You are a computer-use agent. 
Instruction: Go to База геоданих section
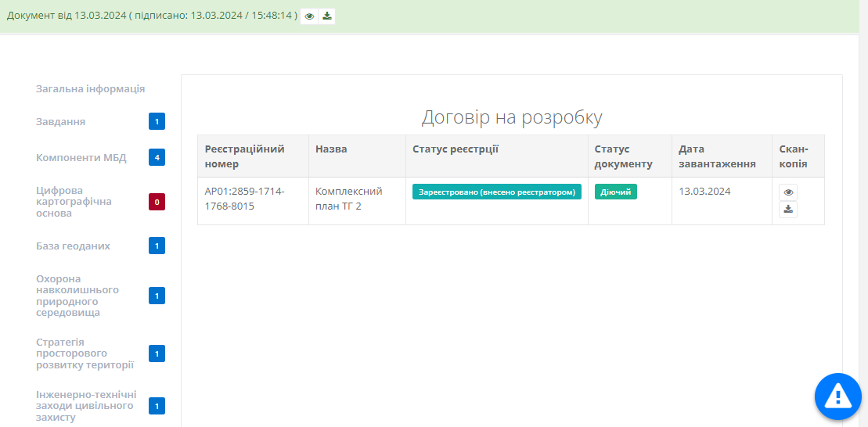pyautogui.click(x=73, y=246)
